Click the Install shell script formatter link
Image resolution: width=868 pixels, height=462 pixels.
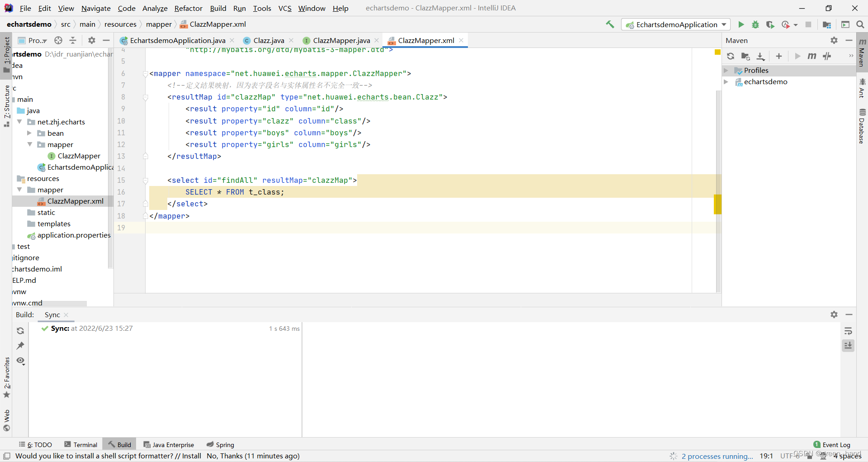193,456
